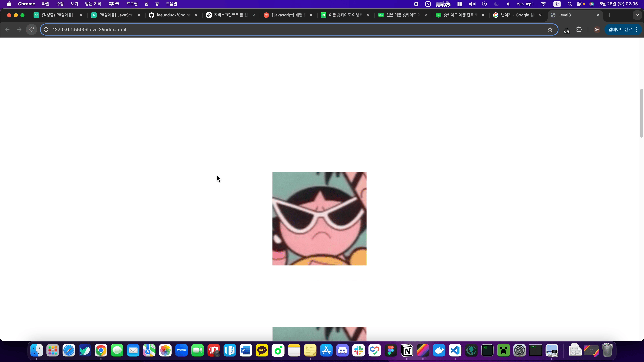This screenshot has height=362, width=644.
Task: Open Notion from the dock
Action: click(407, 350)
